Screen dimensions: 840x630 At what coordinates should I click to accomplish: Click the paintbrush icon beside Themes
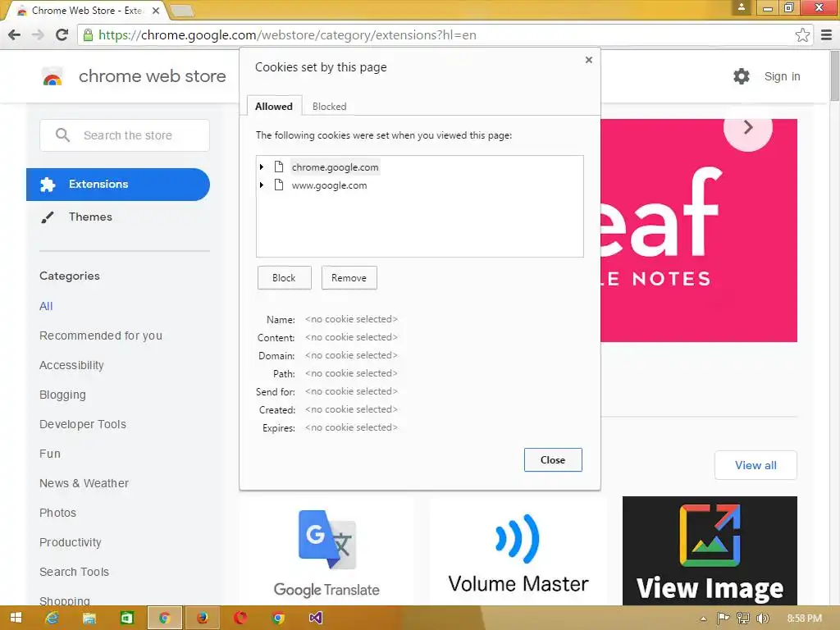tap(47, 217)
